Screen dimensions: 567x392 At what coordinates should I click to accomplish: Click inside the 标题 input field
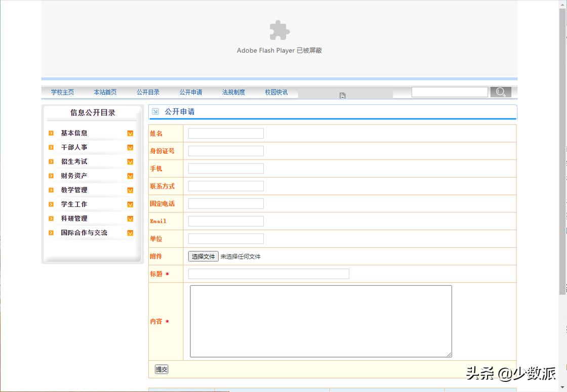pos(268,274)
